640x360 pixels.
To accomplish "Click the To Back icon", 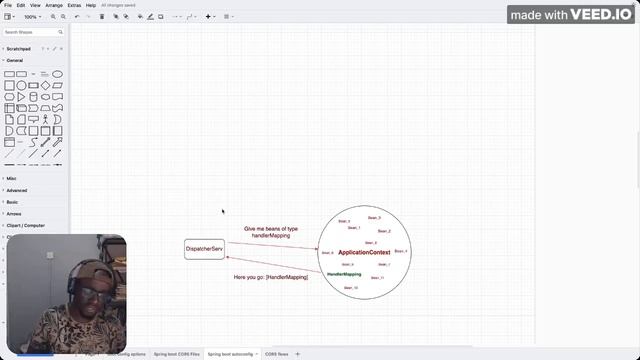I will (x=126, y=17).
